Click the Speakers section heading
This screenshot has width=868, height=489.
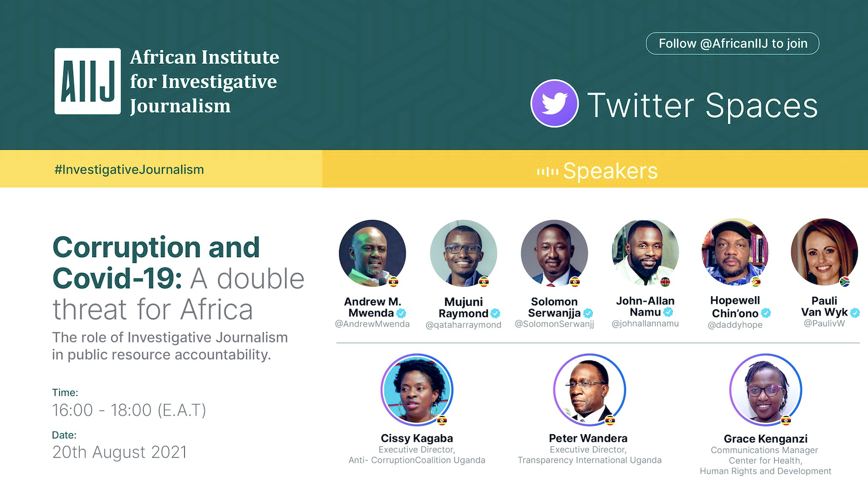point(610,171)
